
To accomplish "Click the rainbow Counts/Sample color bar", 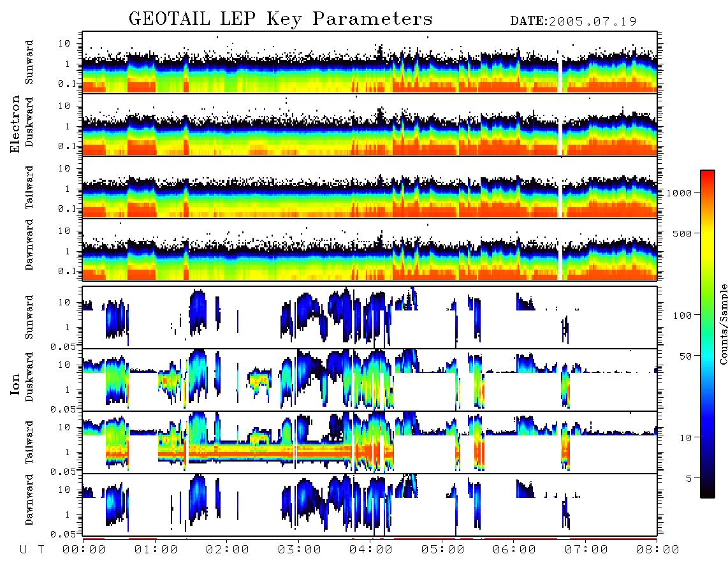I will click(x=708, y=334).
